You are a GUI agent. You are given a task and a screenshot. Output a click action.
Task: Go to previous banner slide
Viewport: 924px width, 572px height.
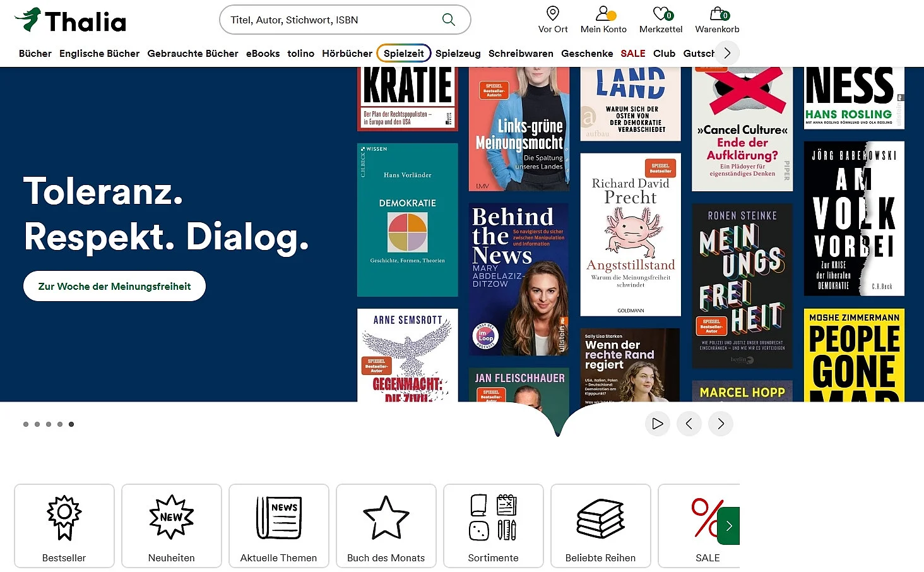pos(689,424)
